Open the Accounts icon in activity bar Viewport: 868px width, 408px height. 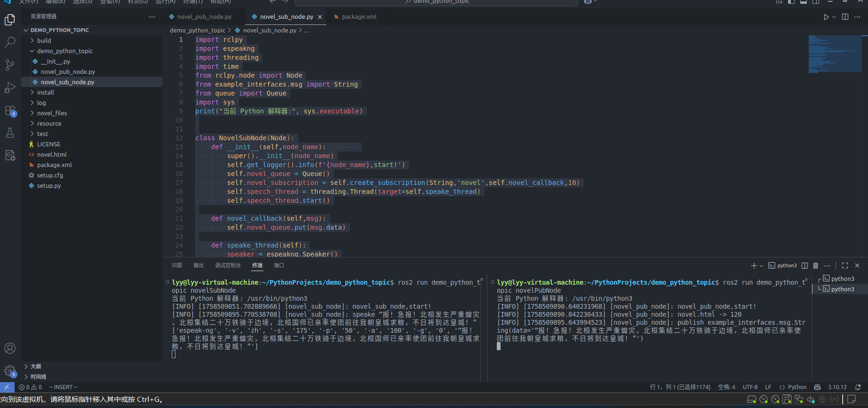click(10, 348)
